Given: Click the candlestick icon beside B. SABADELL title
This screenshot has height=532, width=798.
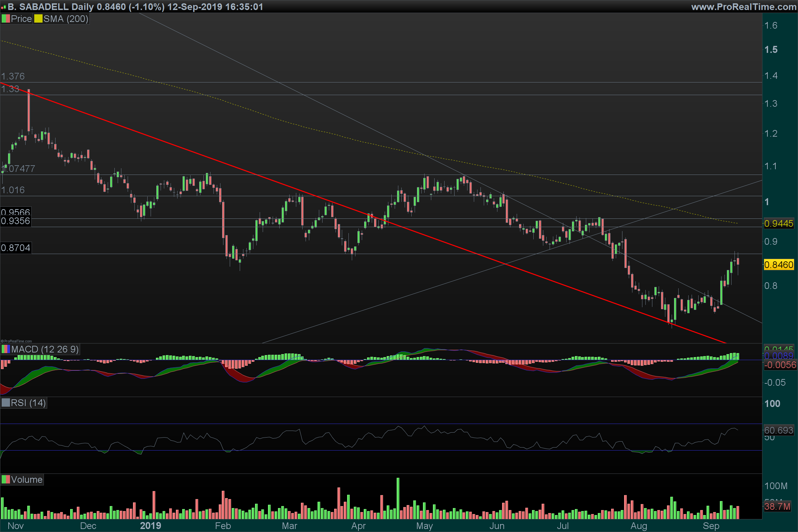Looking at the screenshot, I should pos(4,7).
